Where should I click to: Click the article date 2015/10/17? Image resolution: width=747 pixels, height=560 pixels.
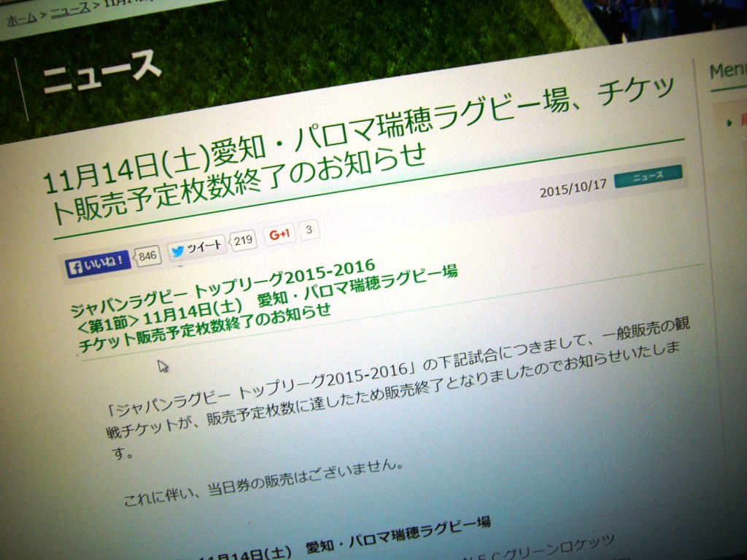pyautogui.click(x=573, y=190)
